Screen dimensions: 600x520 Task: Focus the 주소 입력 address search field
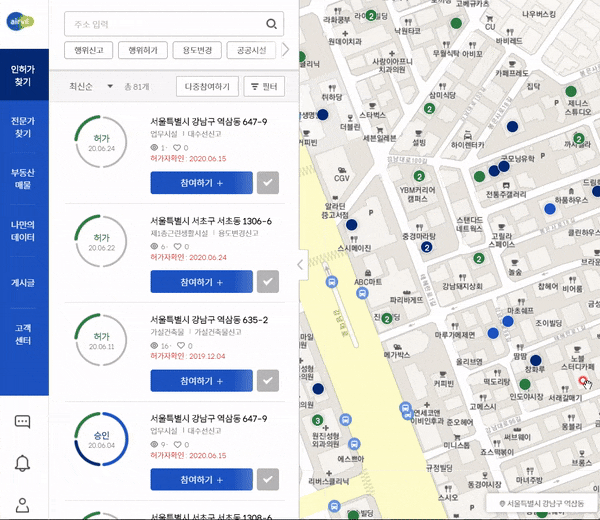tap(174, 24)
